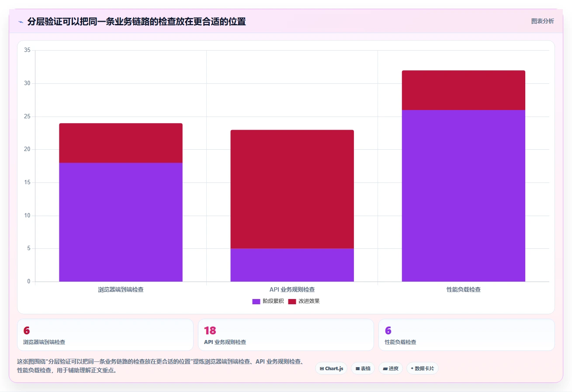Click the Chart.js tag chip
Viewport: 572px width, 392px height.
[x=331, y=368]
